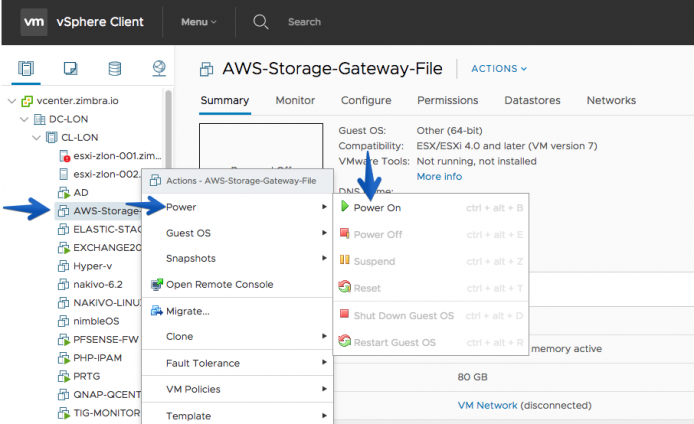Open the top Menu dropdown

click(199, 22)
